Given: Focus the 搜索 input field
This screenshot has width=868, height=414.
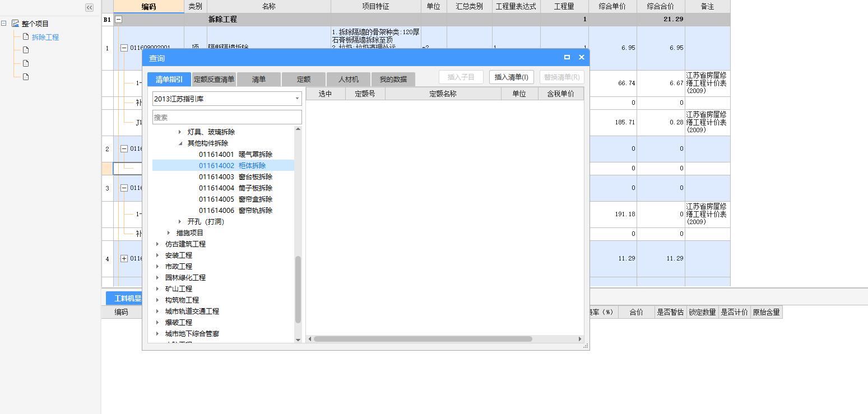Looking at the screenshot, I should tap(227, 117).
